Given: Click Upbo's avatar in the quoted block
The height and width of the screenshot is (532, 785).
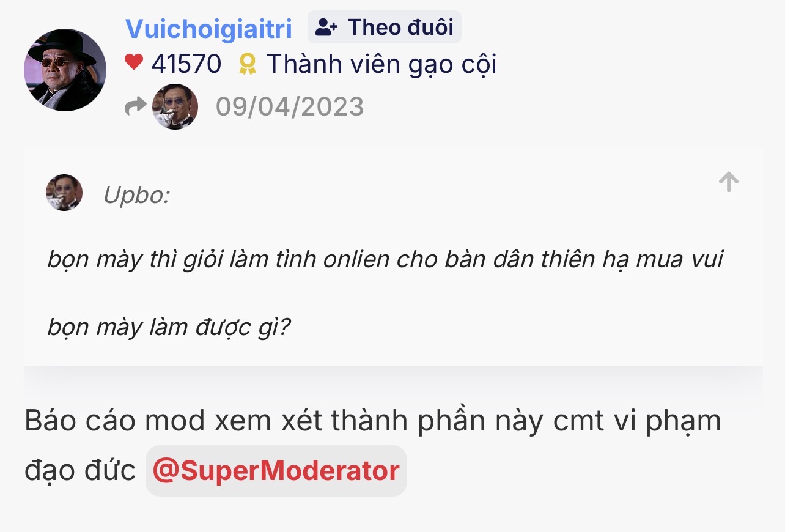Looking at the screenshot, I should [64, 193].
